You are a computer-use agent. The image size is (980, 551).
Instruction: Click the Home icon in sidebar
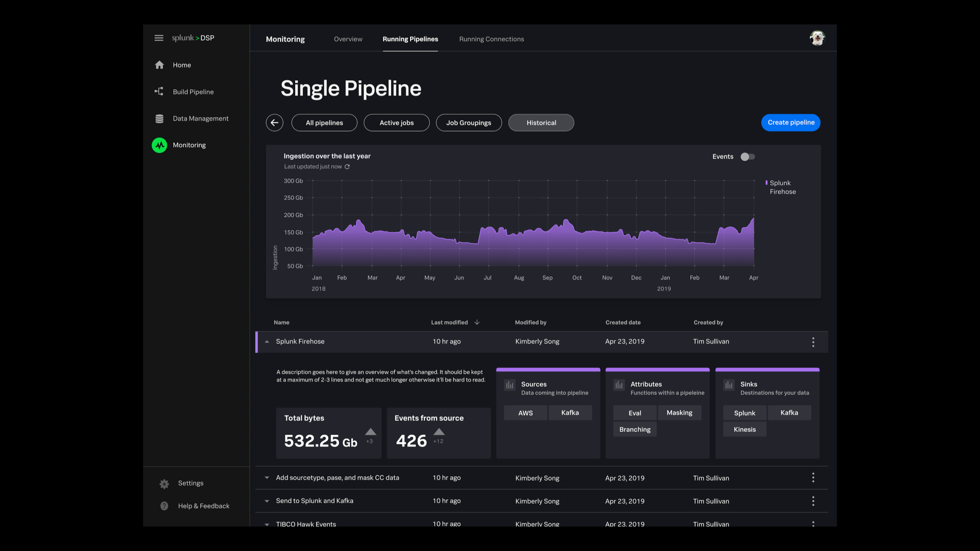[159, 65]
